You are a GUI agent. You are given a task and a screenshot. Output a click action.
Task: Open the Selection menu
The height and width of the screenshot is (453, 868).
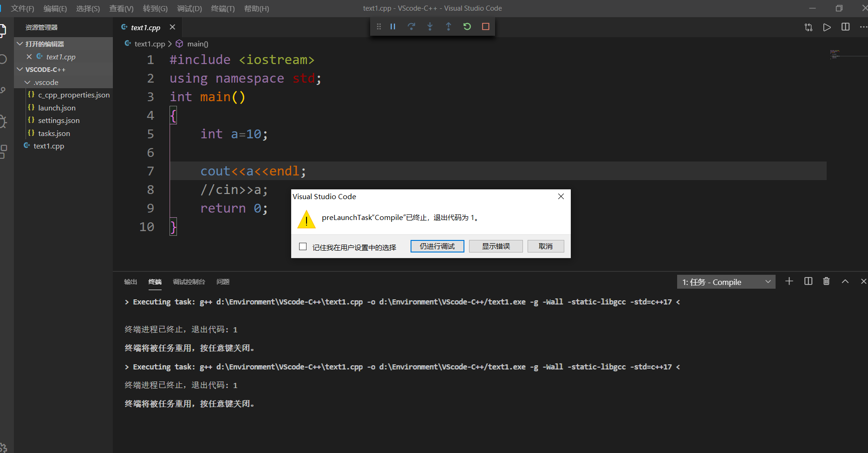click(x=88, y=8)
